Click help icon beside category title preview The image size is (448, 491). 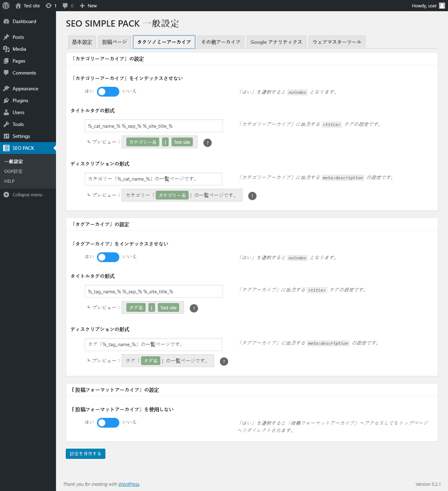tap(208, 143)
